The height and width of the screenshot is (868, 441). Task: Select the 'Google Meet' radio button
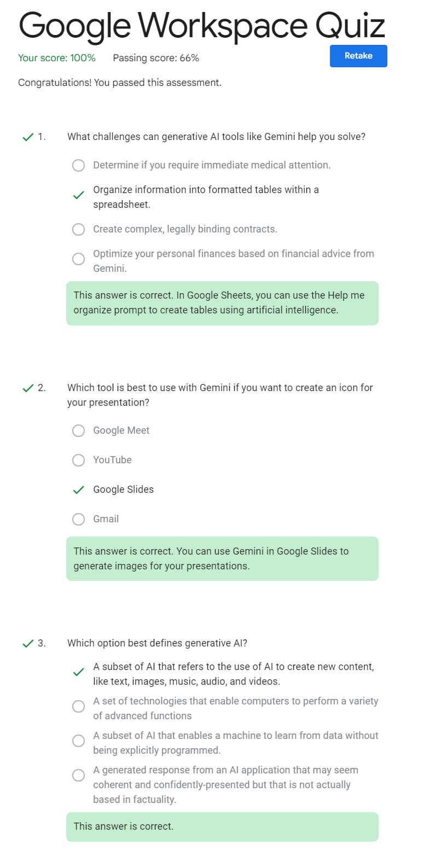78,430
